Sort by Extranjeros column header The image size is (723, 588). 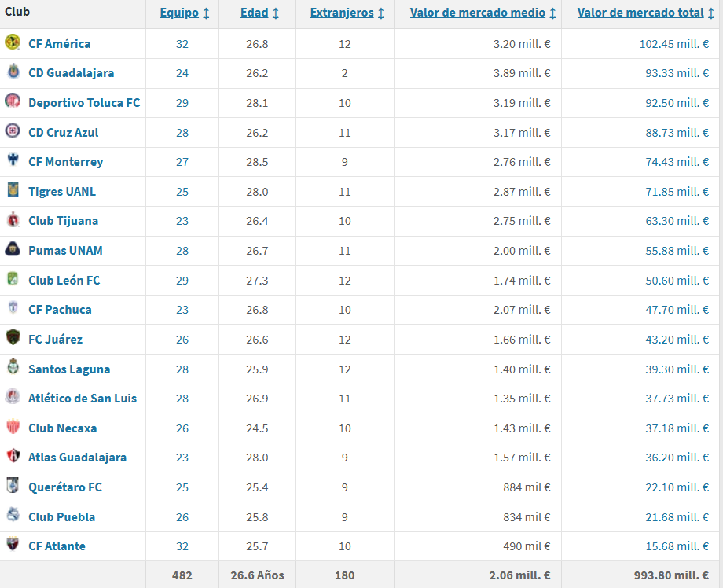coord(342,13)
